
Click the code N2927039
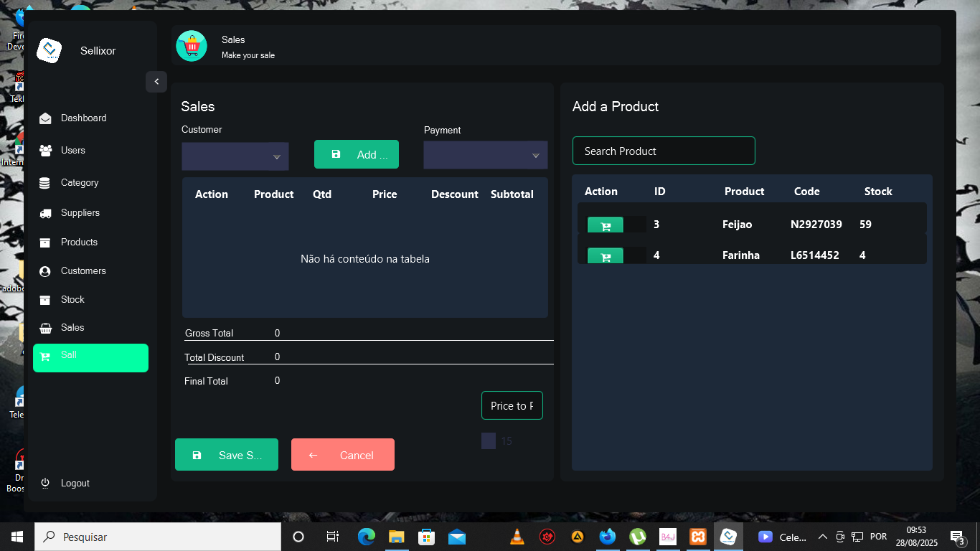(x=816, y=225)
